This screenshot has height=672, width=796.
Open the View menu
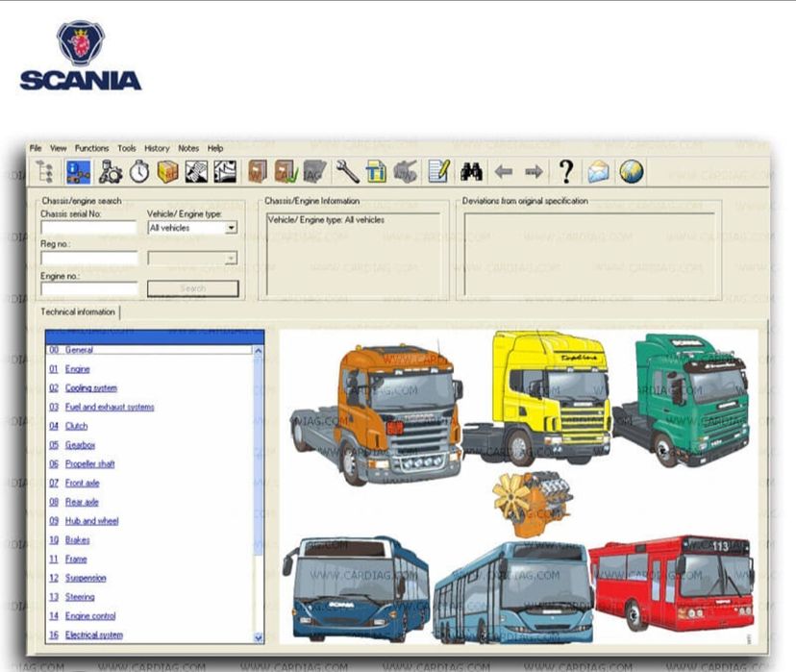coord(58,148)
